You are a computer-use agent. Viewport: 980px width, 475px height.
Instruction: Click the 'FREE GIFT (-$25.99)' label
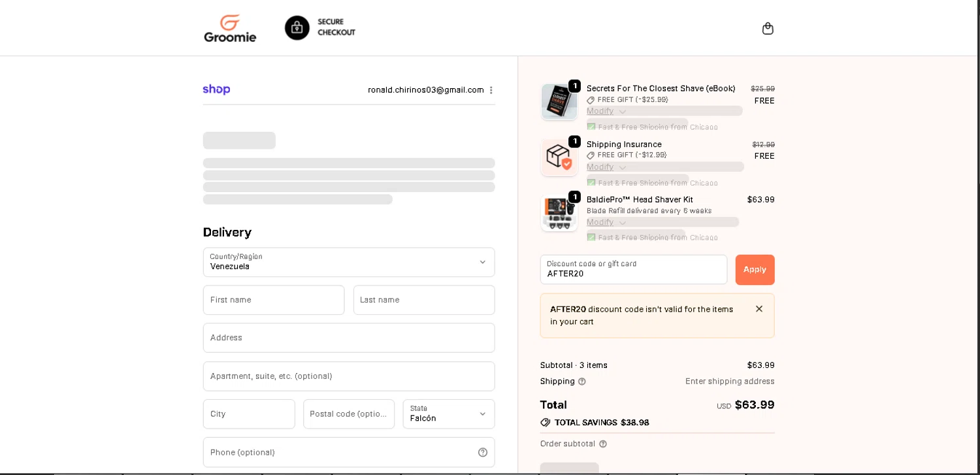[632, 100]
